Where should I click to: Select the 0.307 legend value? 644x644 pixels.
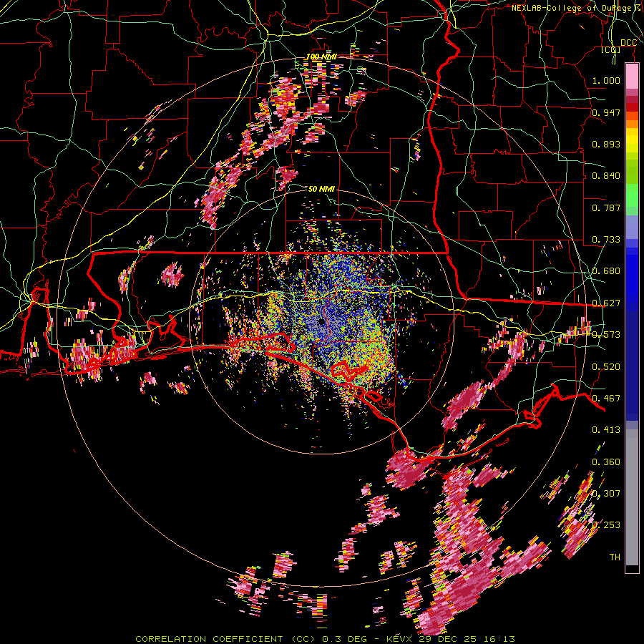[x=606, y=494]
